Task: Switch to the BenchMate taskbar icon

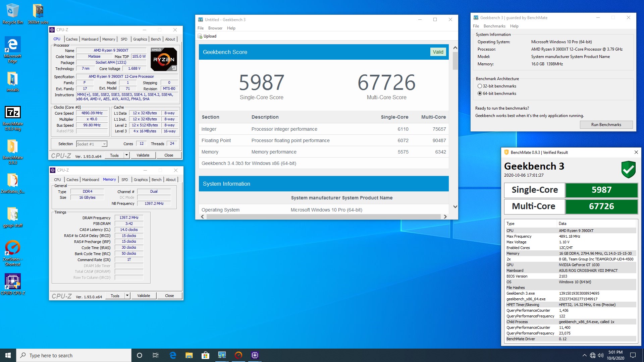Action: coord(238,355)
